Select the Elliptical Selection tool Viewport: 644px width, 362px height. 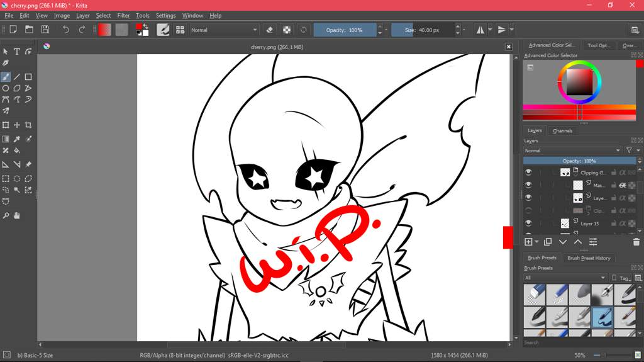[x=17, y=179]
